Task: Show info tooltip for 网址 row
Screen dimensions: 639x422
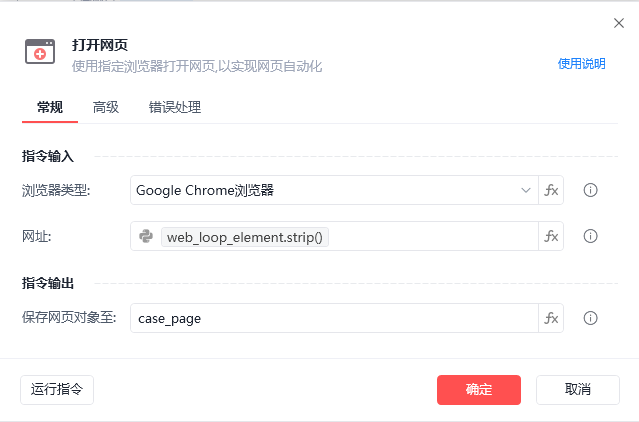Action: click(590, 236)
